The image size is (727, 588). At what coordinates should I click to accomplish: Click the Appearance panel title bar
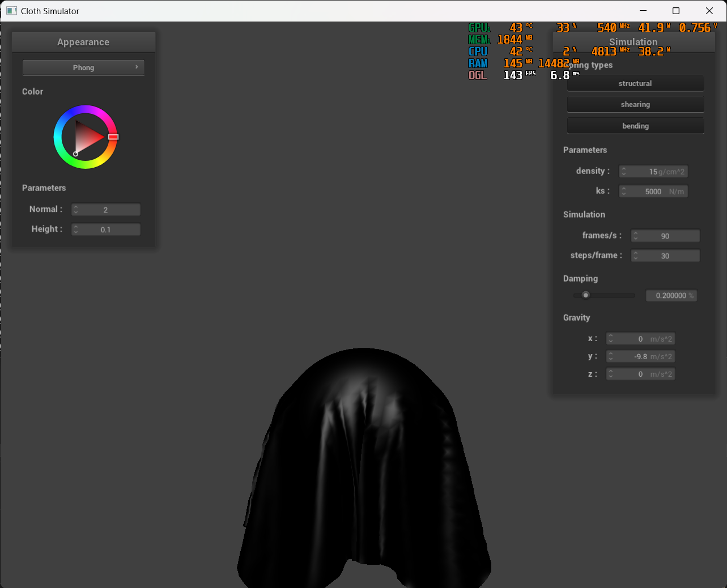click(x=83, y=42)
